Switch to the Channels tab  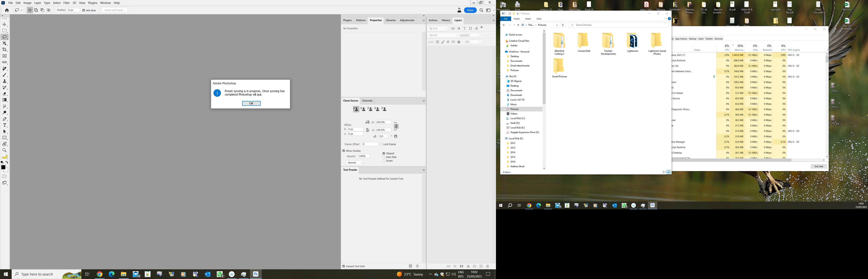click(367, 101)
